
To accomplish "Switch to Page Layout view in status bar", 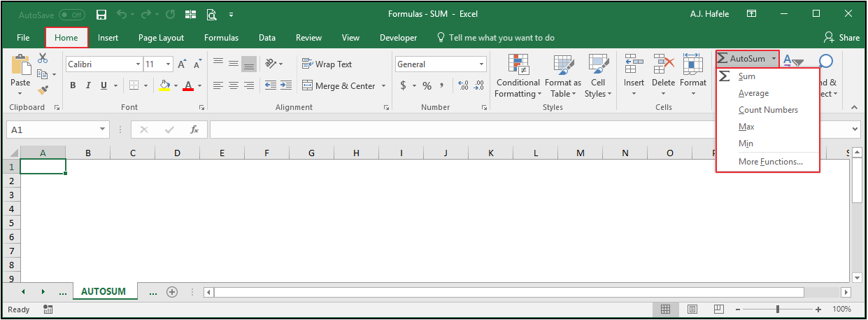I will click(x=692, y=309).
